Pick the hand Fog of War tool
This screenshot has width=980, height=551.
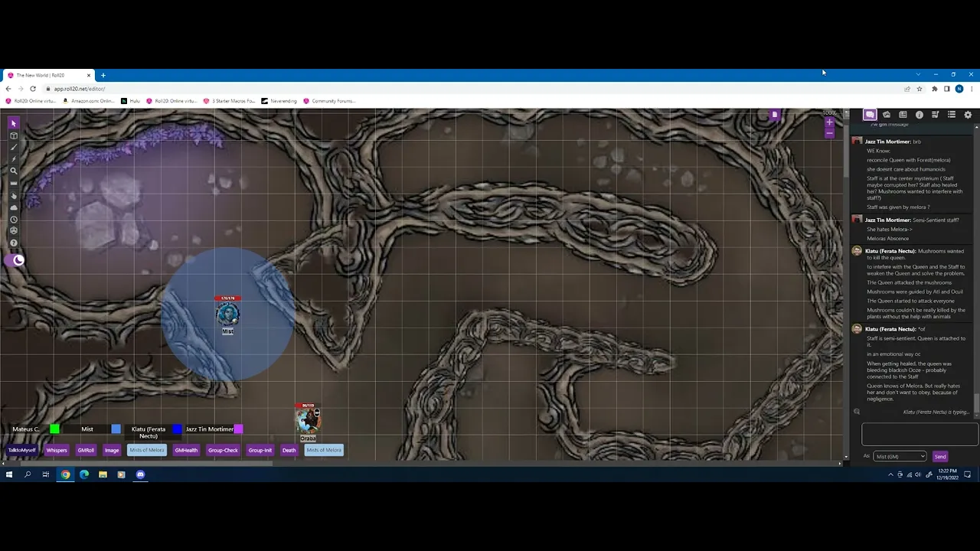click(14, 196)
